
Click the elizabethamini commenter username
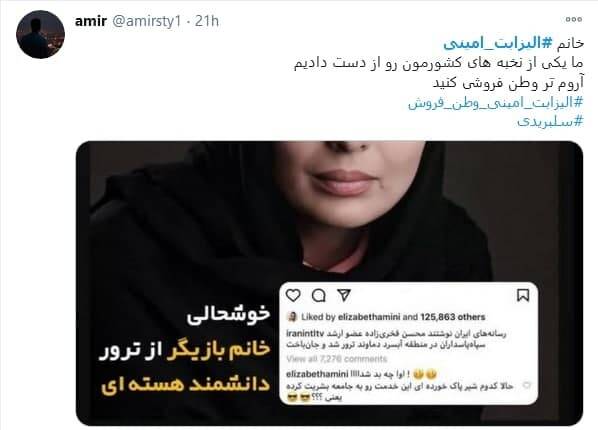(317, 374)
